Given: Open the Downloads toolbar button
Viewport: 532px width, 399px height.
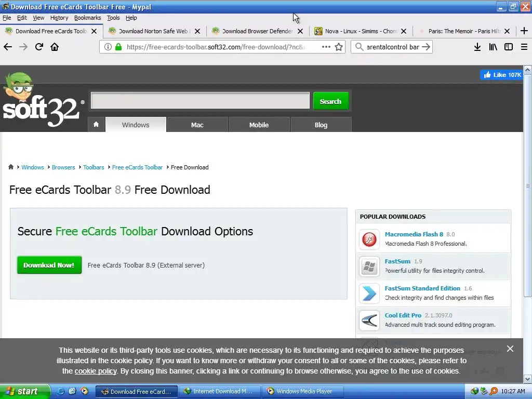Looking at the screenshot, I should pyautogui.click(x=477, y=47).
